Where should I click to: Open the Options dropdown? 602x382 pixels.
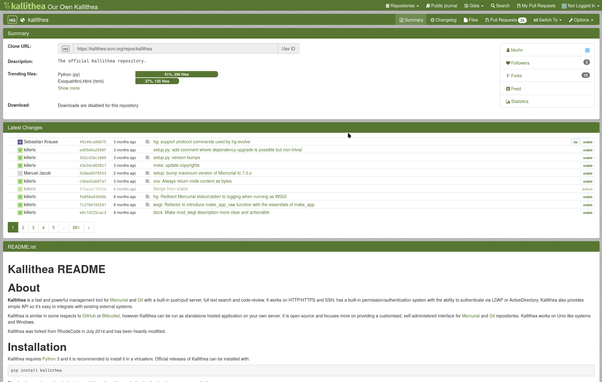pyautogui.click(x=581, y=20)
